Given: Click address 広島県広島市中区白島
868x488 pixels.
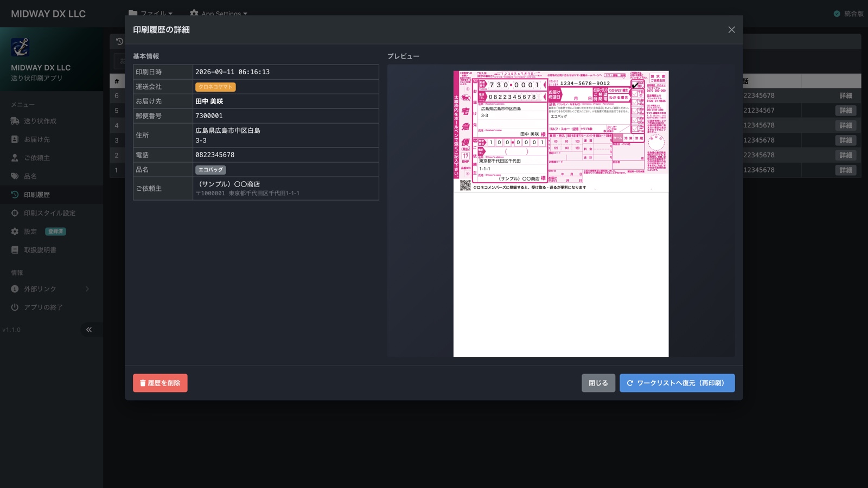Looking at the screenshot, I should pos(228,131).
